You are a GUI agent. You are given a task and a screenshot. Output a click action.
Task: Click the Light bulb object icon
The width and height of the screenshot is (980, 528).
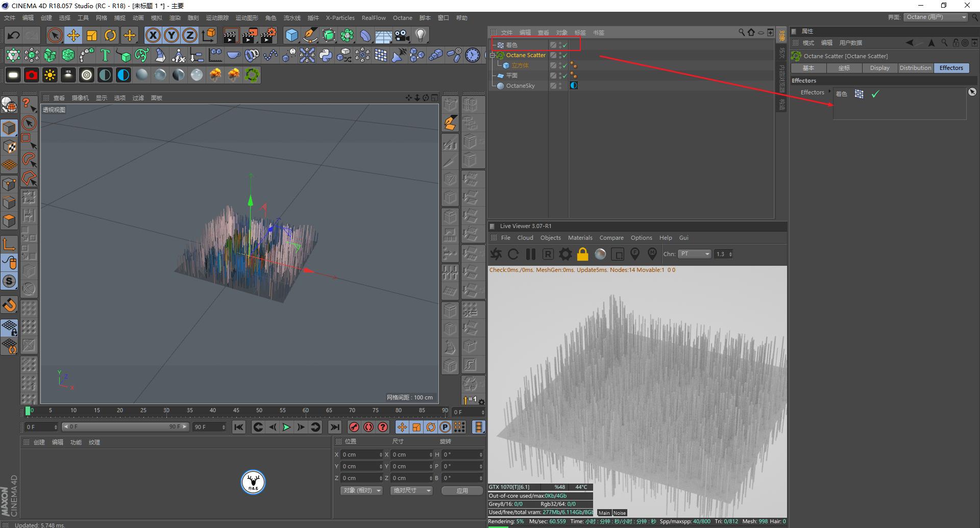pyautogui.click(x=420, y=35)
